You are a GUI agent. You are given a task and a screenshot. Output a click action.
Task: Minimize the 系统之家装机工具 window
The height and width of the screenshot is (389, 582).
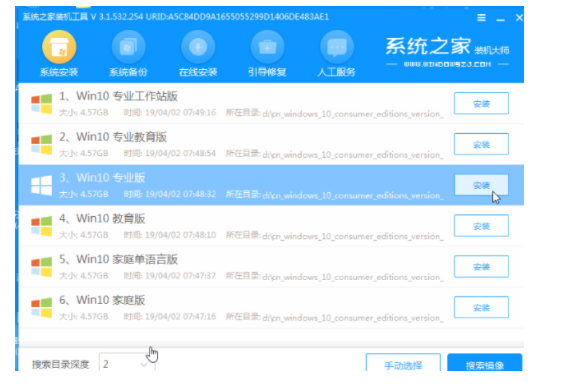point(501,19)
